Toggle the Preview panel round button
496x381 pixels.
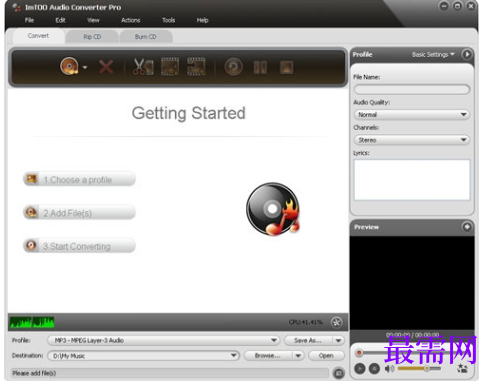(467, 227)
